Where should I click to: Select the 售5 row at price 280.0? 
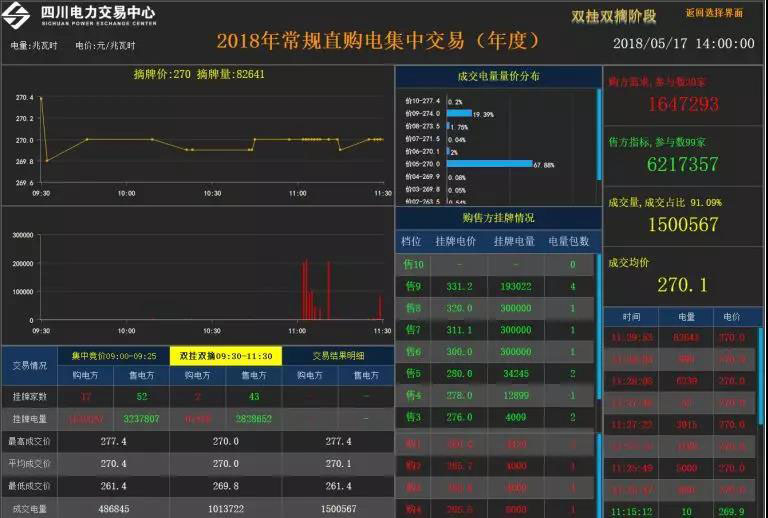(x=497, y=374)
